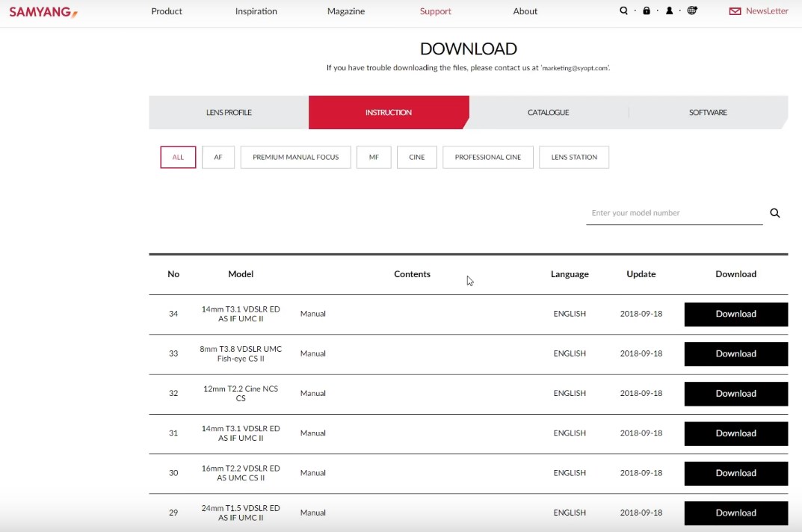
Task: Open the user account icon
Action: (x=669, y=11)
